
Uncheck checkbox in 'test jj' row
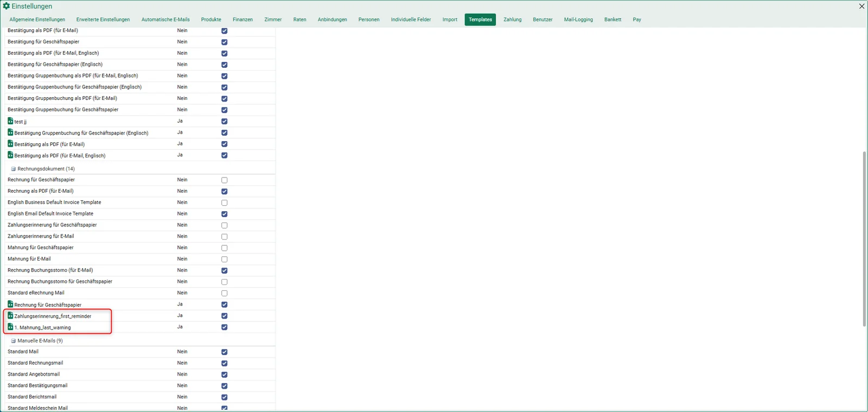tap(224, 121)
